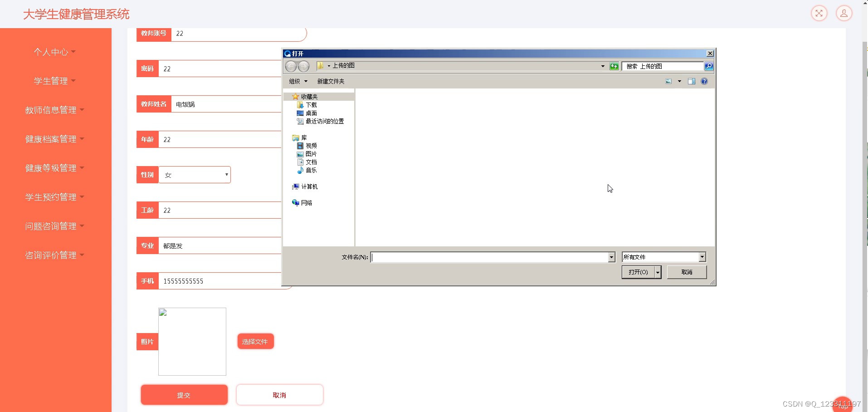Open Recent Places (最近访问的位置)
The width and height of the screenshot is (868, 412).
tap(320, 121)
